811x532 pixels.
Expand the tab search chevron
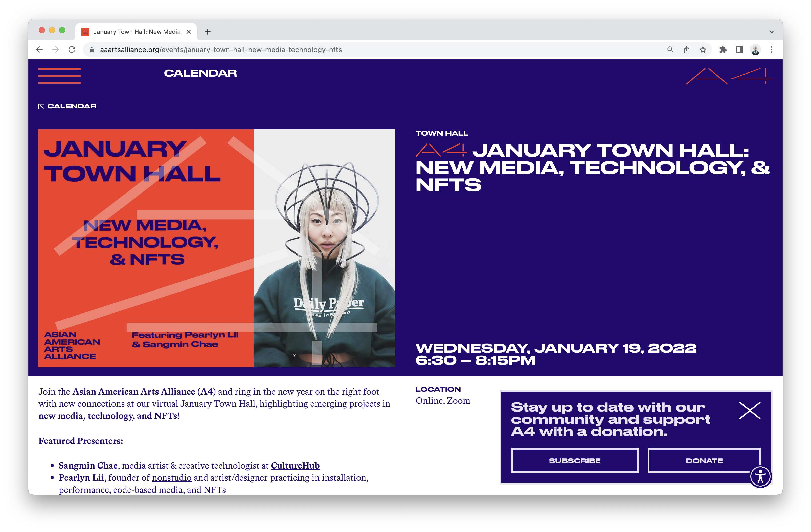coord(772,32)
